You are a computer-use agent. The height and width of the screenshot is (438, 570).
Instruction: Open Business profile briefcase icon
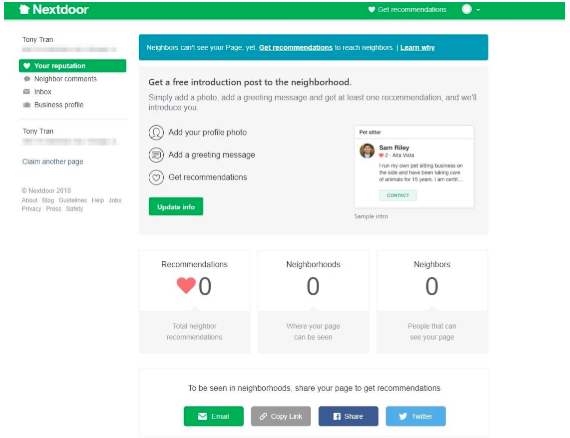tap(27, 105)
